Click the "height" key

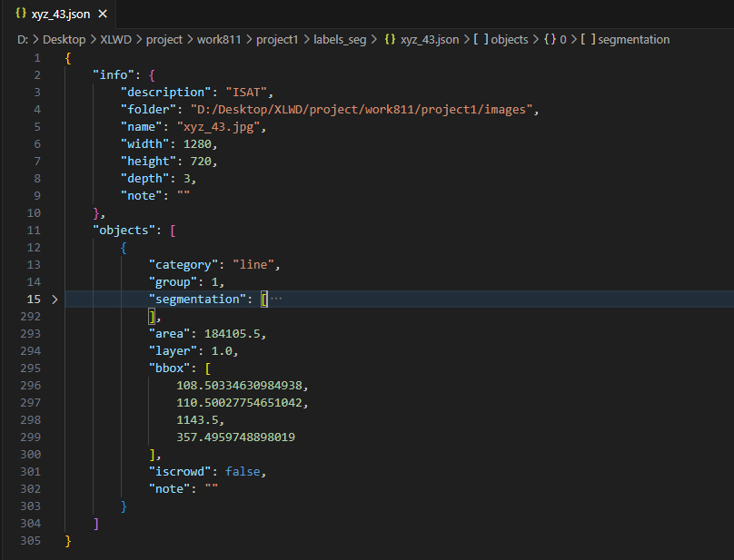[148, 162]
